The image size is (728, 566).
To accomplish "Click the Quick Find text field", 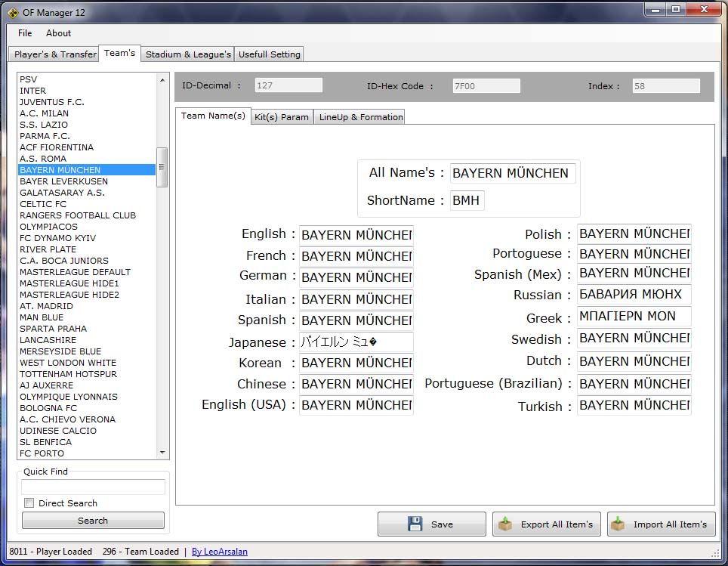I will pyautogui.click(x=93, y=487).
